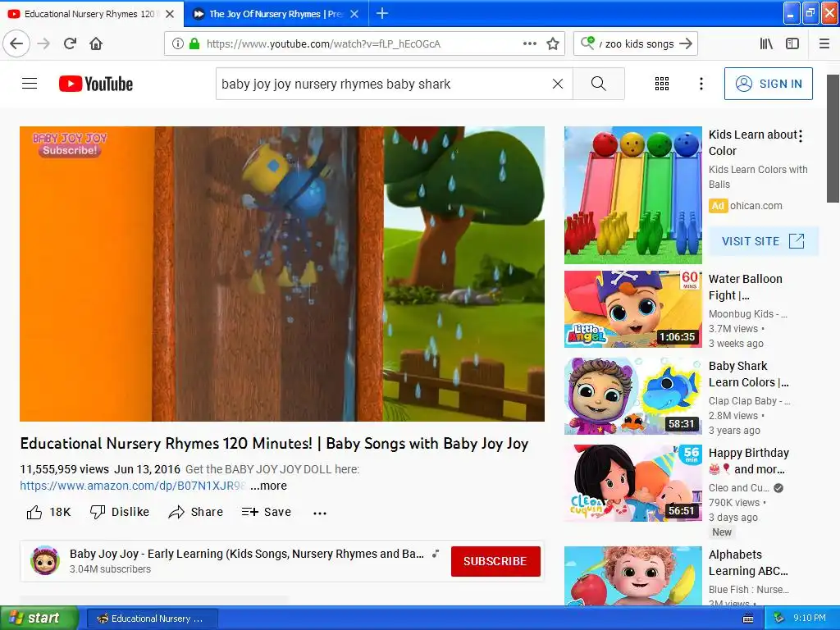The height and width of the screenshot is (630, 840).
Task: Open the Firefox Library icon
Action: coord(767,43)
